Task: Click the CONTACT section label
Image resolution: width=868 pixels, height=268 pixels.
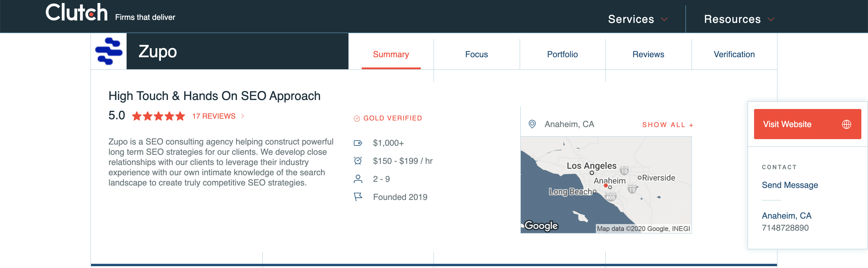Action: pyautogui.click(x=779, y=167)
